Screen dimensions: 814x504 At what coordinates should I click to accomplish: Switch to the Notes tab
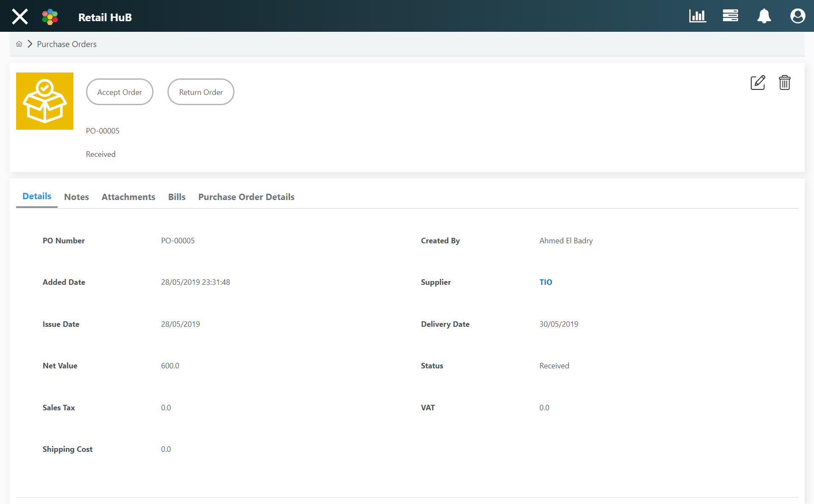tap(76, 197)
